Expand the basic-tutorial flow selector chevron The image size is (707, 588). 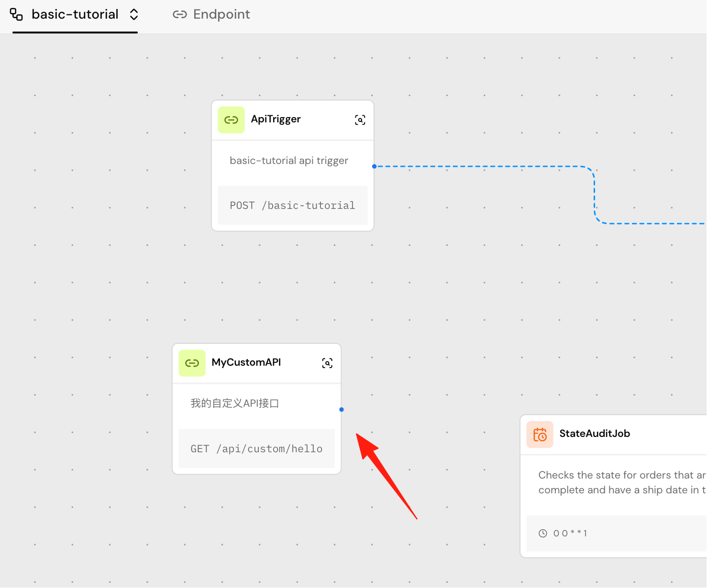(x=134, y=15)
